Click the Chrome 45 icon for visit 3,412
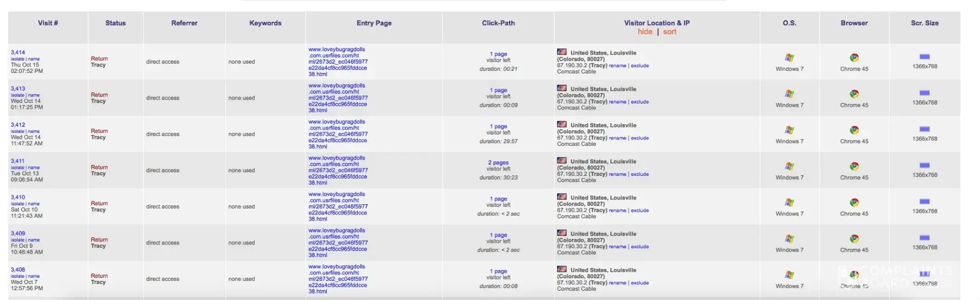This screenshot has width=980, height=300. pyautogui.click(x=854, y=130)
